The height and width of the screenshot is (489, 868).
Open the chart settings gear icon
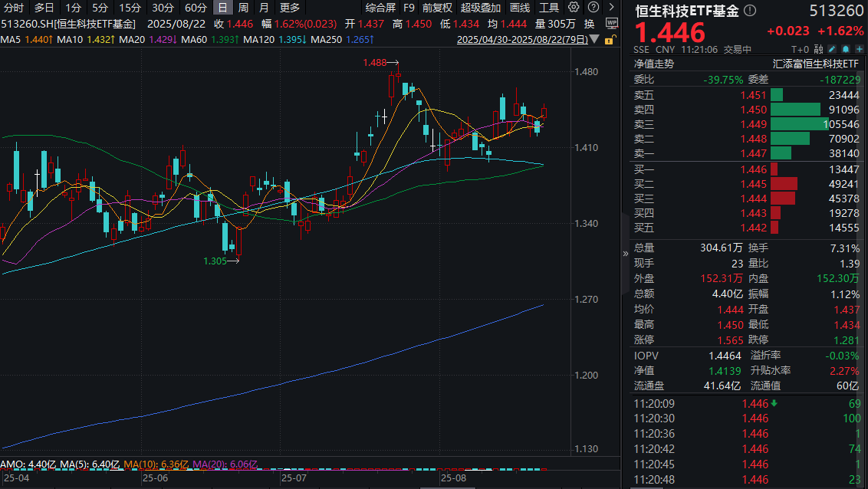[574, 7]
